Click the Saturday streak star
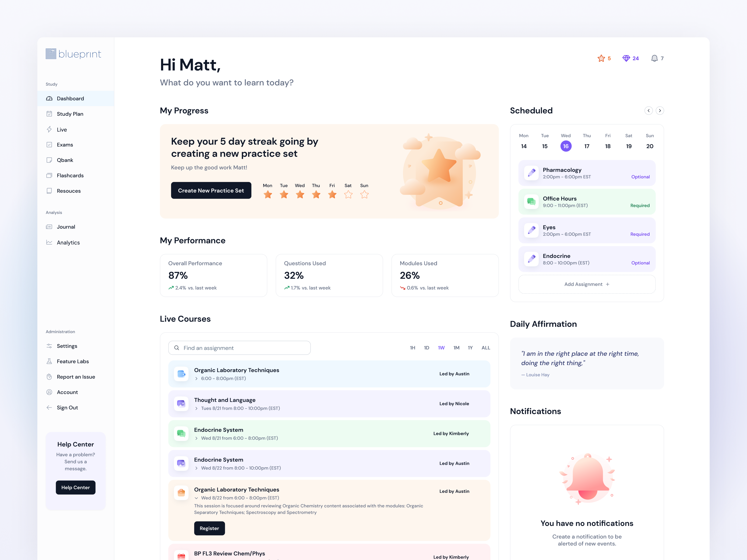This screenshot has height=560, width=747. tap(348, 194)
